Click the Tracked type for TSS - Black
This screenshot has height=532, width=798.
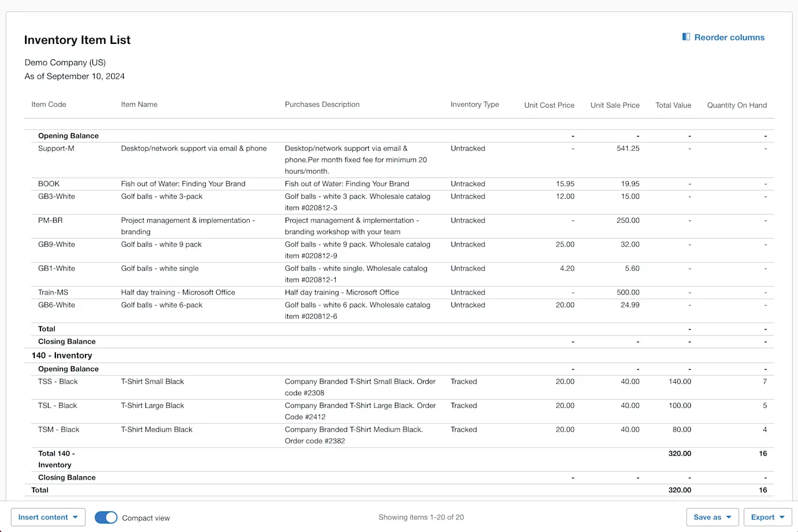(463, 381)
